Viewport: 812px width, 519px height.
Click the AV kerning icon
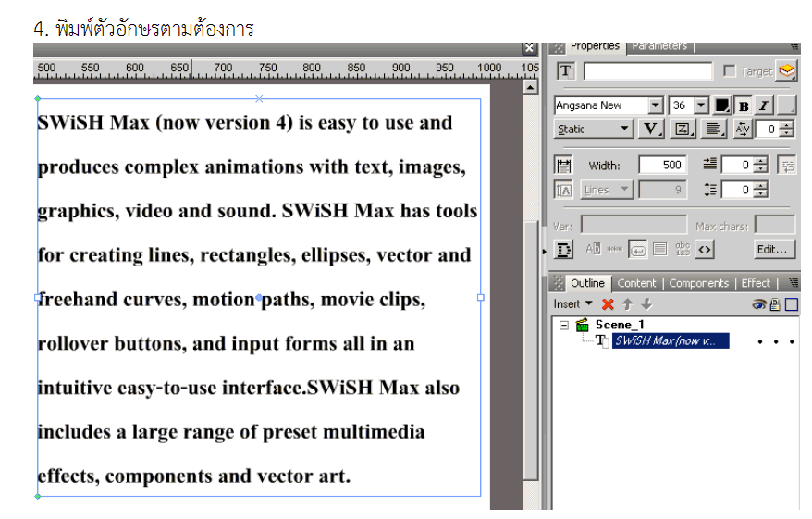(743, 129)
